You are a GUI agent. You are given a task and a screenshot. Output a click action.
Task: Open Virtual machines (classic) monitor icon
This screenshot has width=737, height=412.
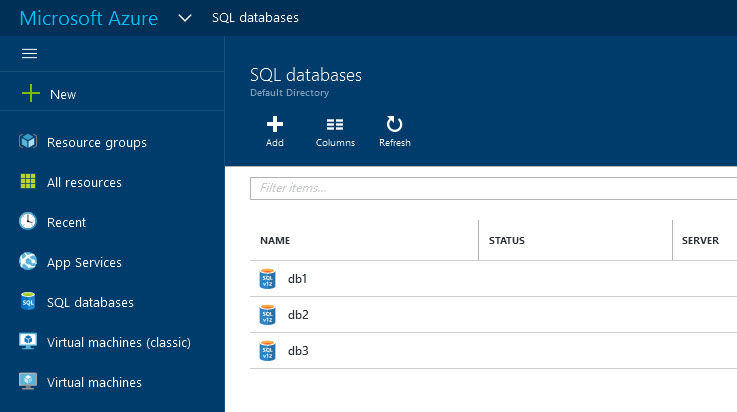pos(29,342)
